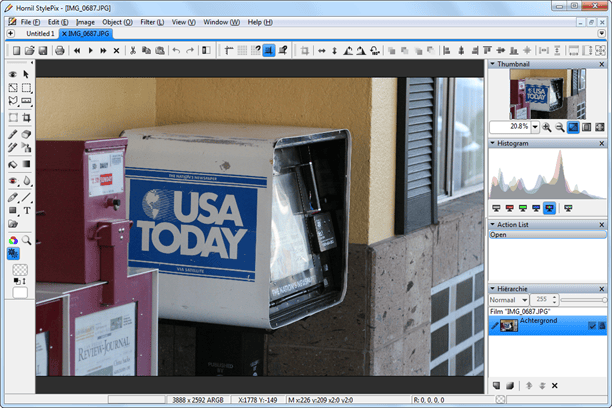Open the tab list dropdown arrow
612x408 pixels.
601,34
